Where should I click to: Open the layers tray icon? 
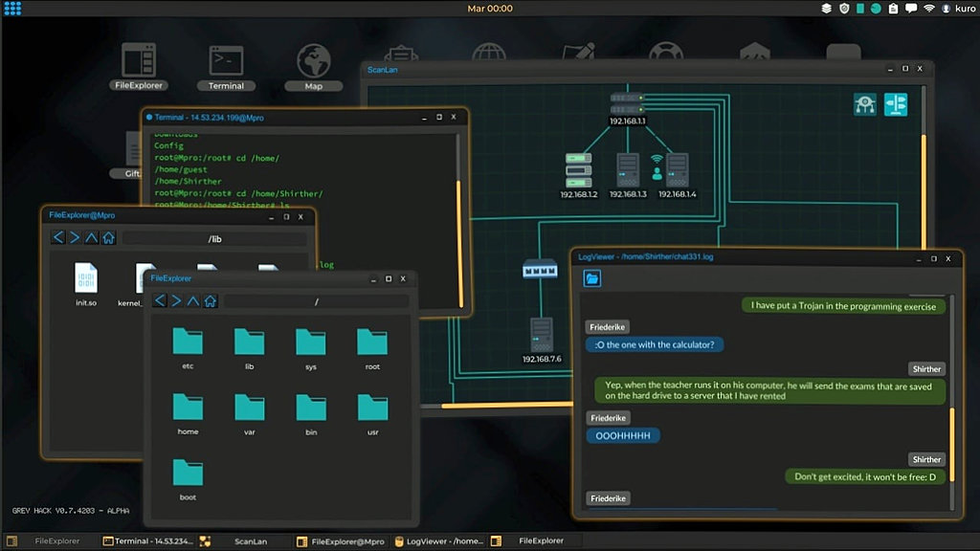(x=826, y=8)
